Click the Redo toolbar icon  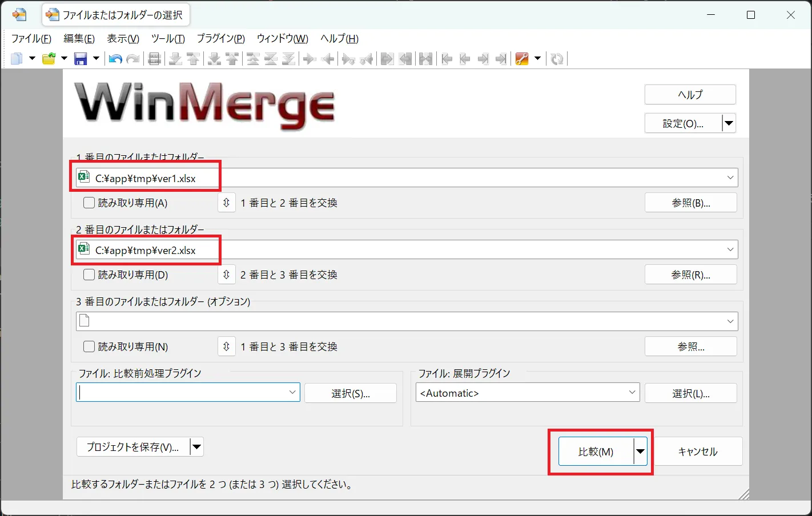[133, 58]
